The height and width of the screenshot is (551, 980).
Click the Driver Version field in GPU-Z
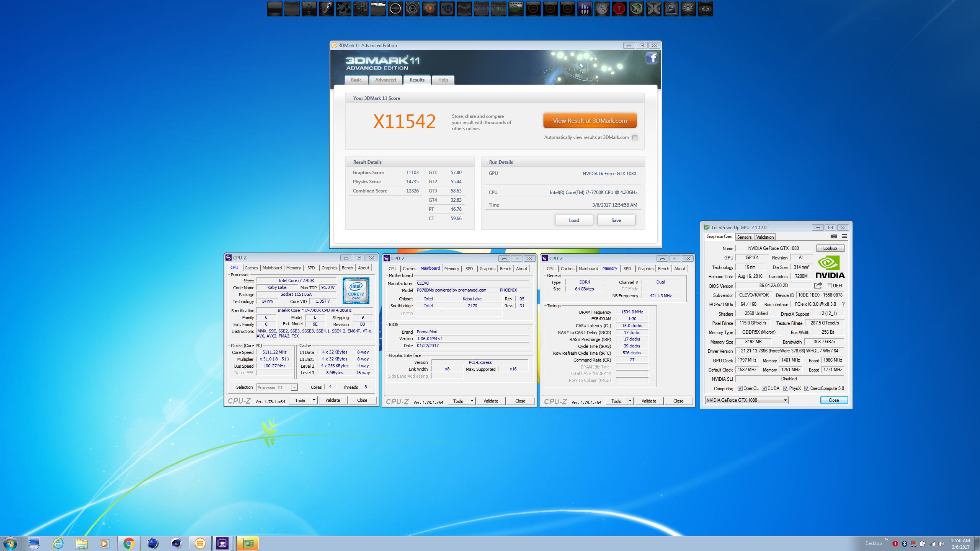click(x=789, y=351)
